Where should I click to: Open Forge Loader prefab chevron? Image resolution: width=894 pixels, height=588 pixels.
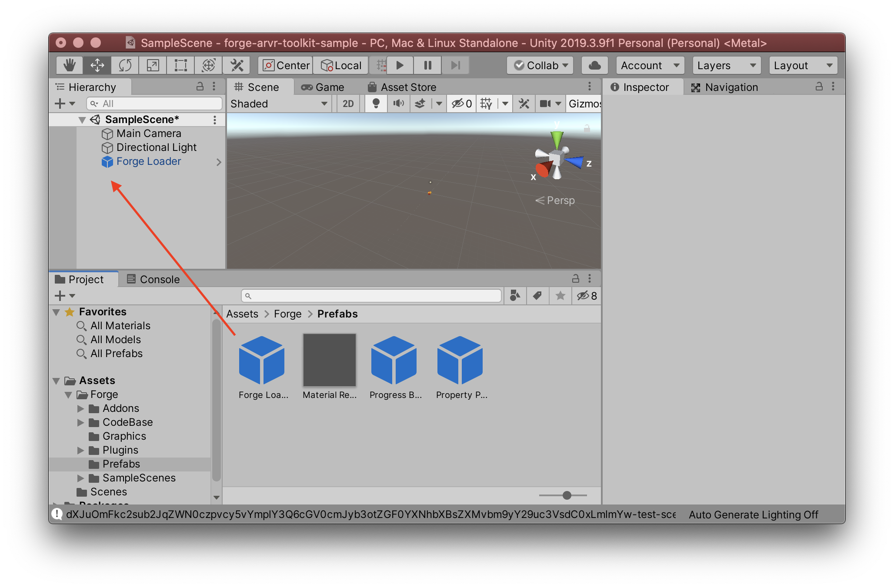point(219,162)
